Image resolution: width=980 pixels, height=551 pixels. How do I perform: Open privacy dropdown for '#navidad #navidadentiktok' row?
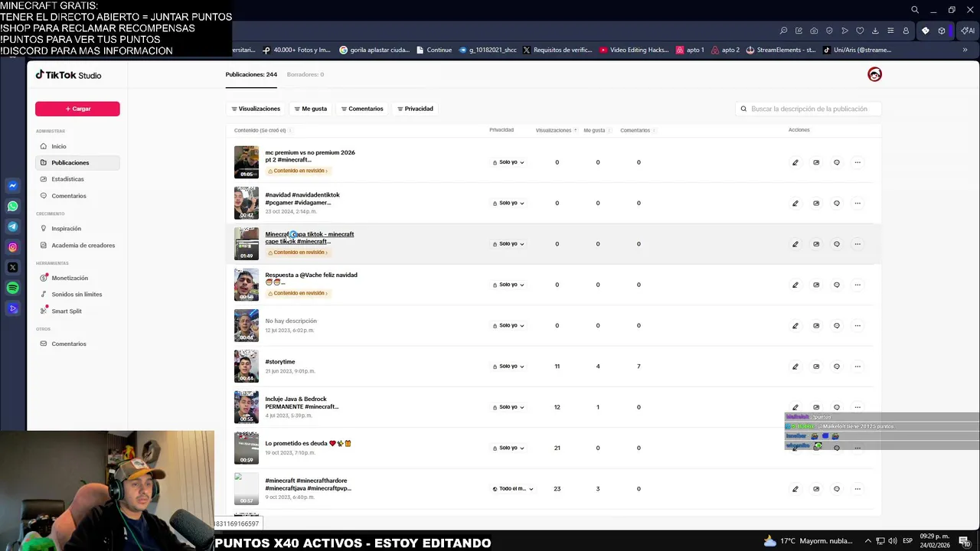coord(508,203)
